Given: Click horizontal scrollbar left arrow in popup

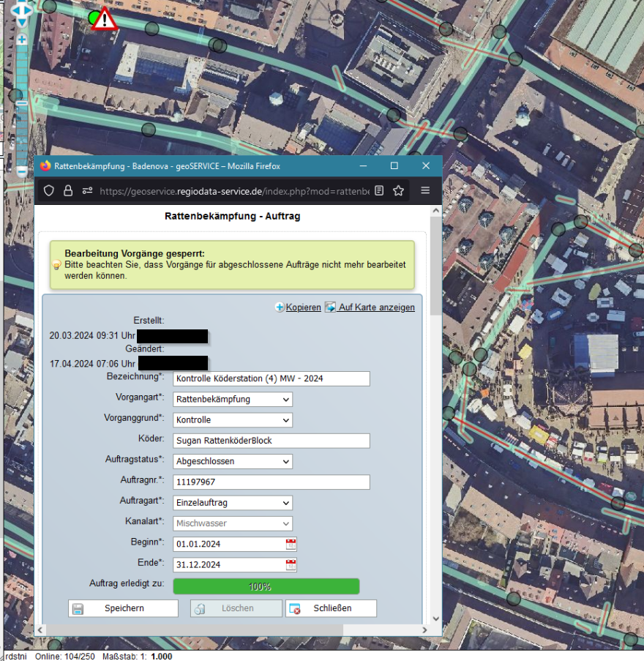Looking at the screenshot, I should [40, 630].
